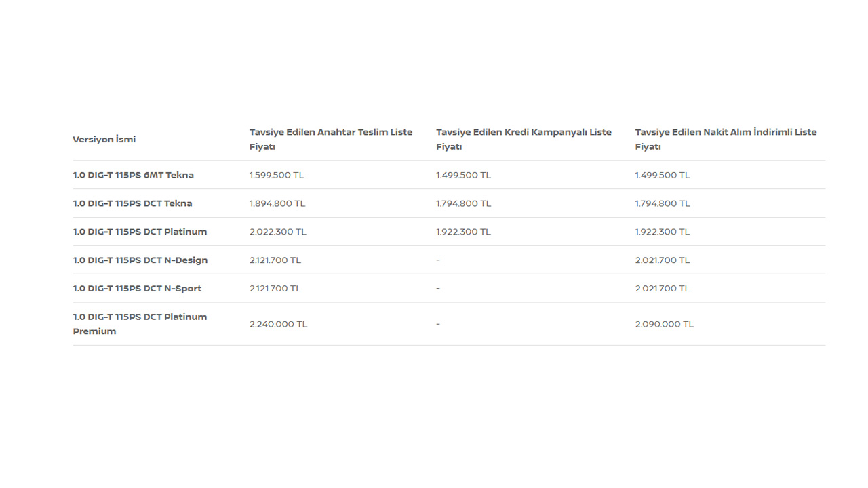Image resolution: width=868 pixels, height=488 pixels.
Task: Click the Versiyon İsmi column header
Action: click(x=104, y=140)
